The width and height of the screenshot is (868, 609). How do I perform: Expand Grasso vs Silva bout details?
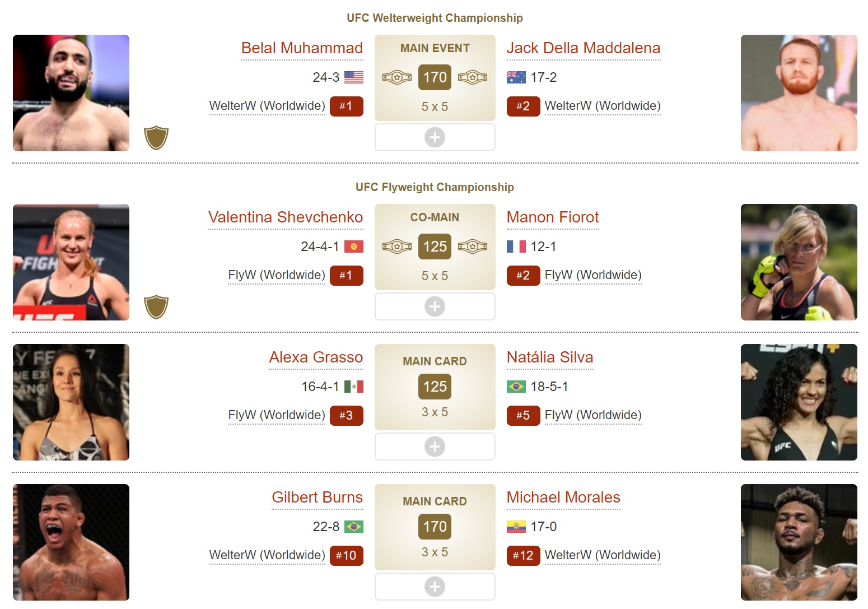[435, 447]
